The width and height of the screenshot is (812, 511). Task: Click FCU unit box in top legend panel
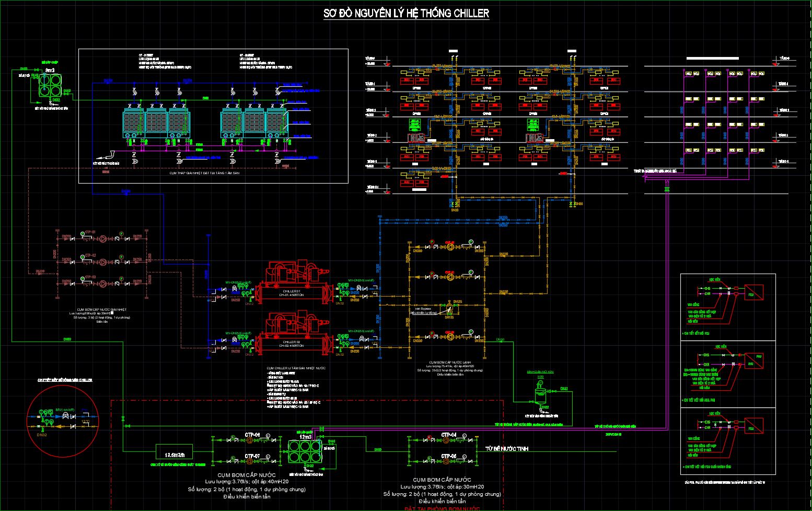click(754, 292)
